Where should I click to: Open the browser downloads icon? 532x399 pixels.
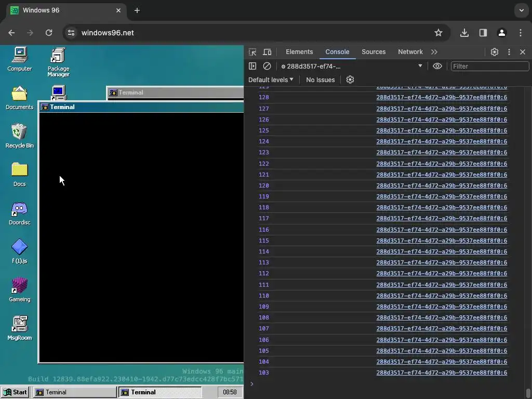click(x=464, y=33)
